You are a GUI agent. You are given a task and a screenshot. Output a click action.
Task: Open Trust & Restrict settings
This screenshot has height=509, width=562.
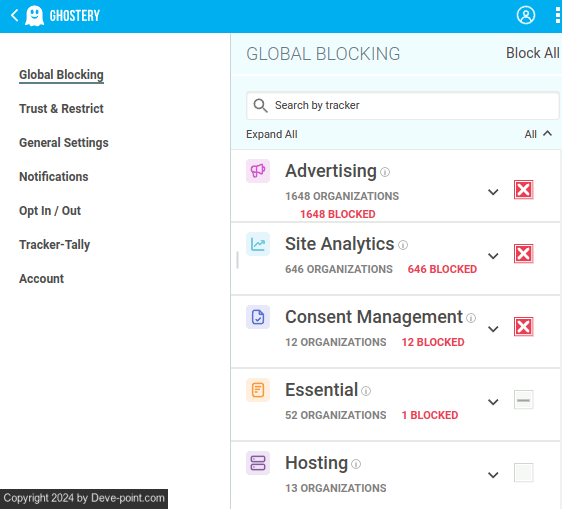(61, 109)
